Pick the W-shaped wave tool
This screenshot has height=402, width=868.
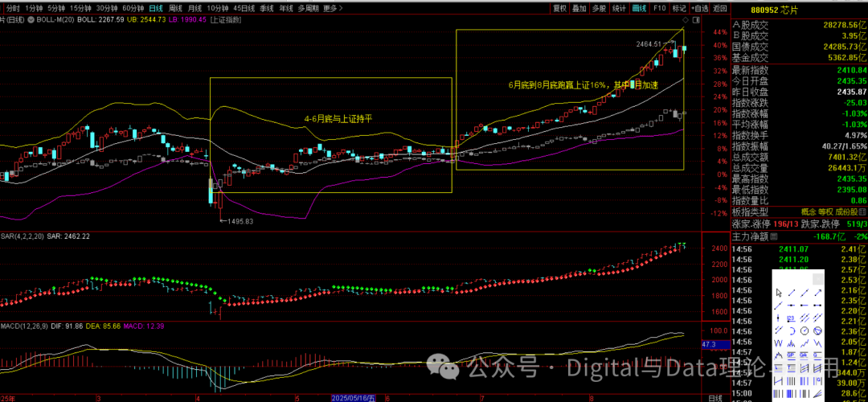(778, 343)
